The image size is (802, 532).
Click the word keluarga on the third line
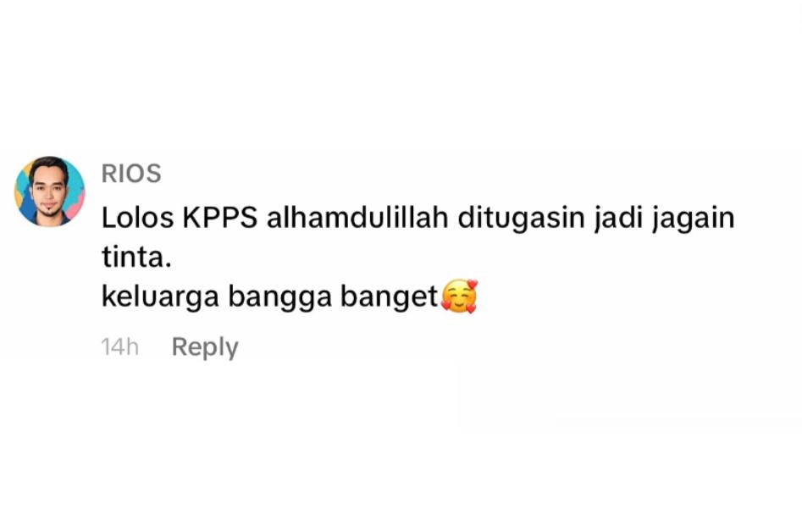pos(160,297)
